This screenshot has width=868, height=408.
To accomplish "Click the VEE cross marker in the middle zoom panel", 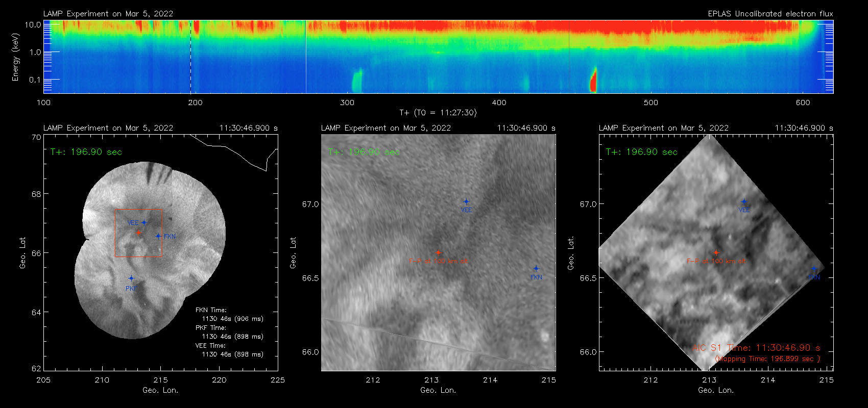I will coord(466,201).
